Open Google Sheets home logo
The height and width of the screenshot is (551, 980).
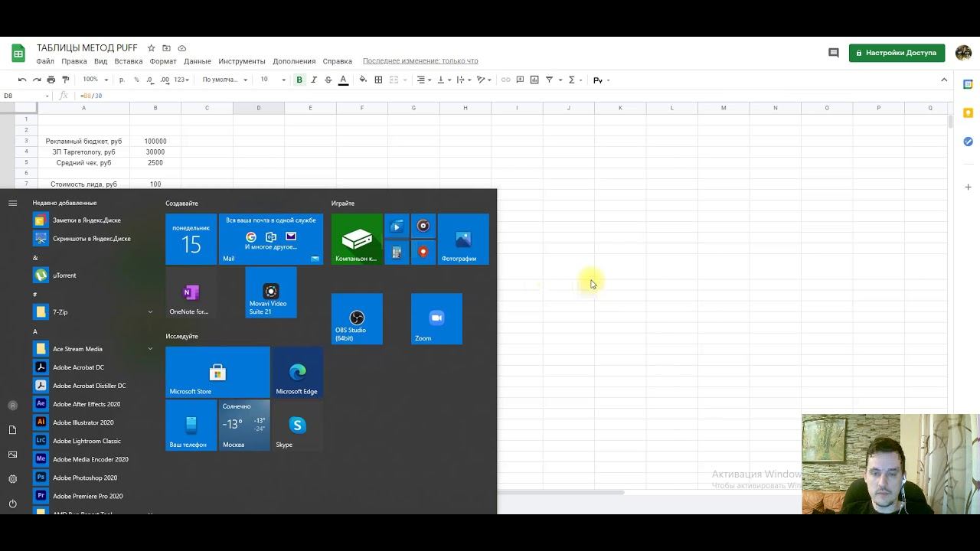point(18,53)
